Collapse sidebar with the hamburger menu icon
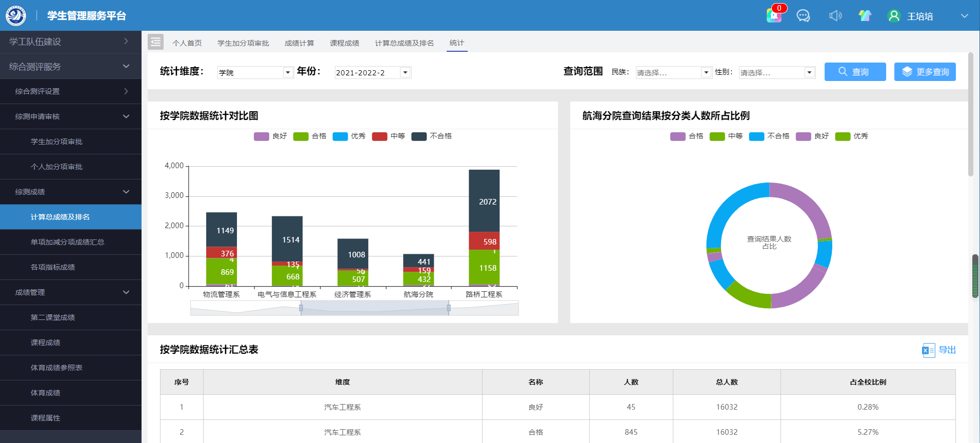Image resolution: width=980 pixels, height=443 pixels. click(x=155, y=42)
